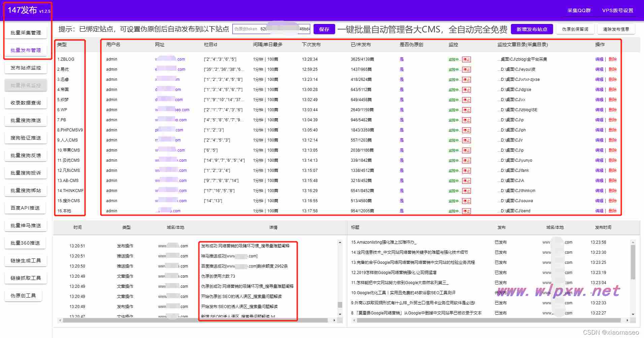
Task: Select article '10.Google优化工具' title
Action: (403, 293)
